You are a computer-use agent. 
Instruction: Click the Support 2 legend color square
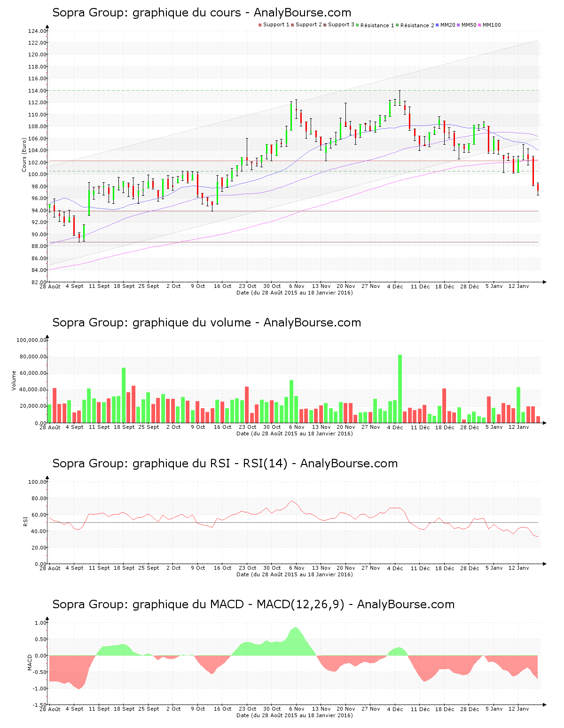tap(292, 25)
